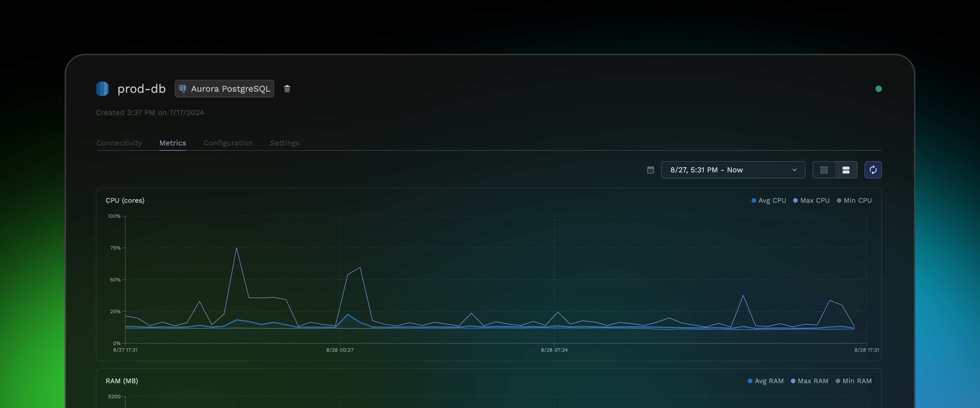
Task: Open the Settings tab
Action: [284, 143]
